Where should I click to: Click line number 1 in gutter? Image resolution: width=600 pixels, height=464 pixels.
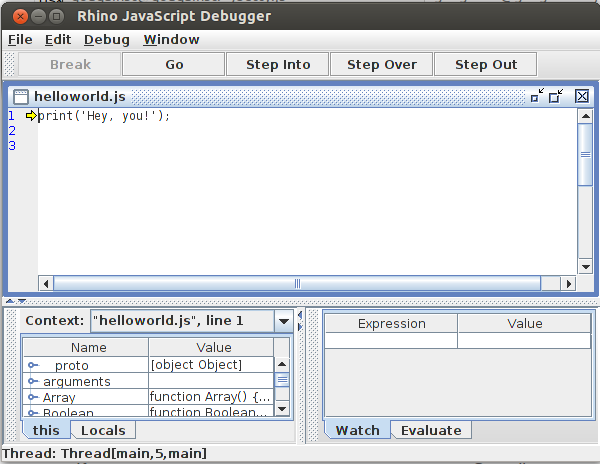[x=11, y=116]
